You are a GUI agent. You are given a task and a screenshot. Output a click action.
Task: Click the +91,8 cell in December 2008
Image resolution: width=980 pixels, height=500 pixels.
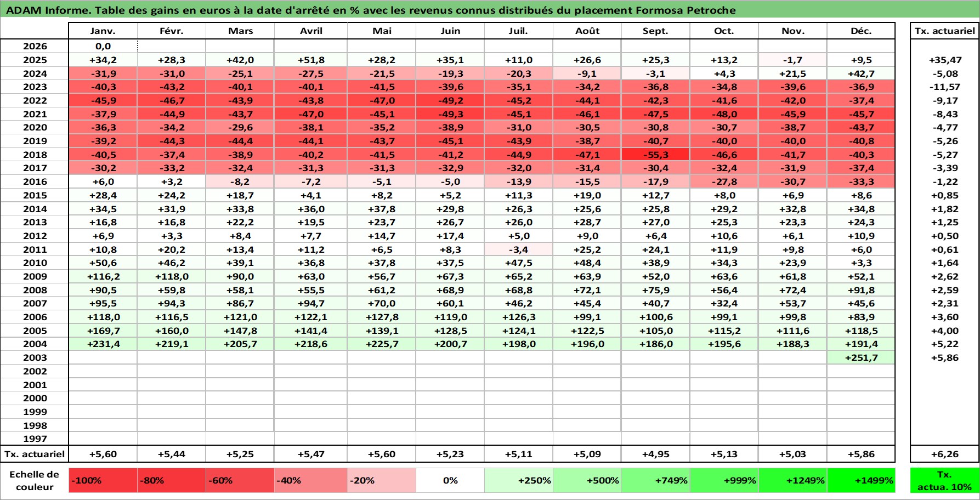pyautogui.click(x=861, y=290)
